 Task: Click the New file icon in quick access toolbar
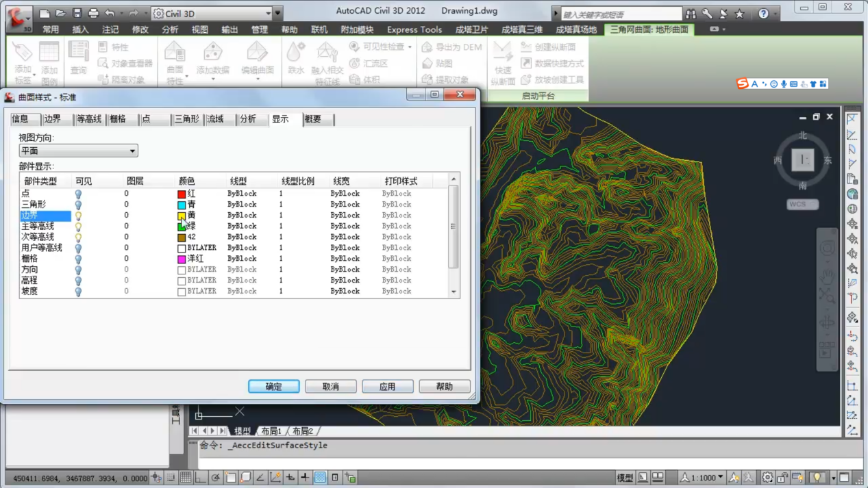coord(45,13)
